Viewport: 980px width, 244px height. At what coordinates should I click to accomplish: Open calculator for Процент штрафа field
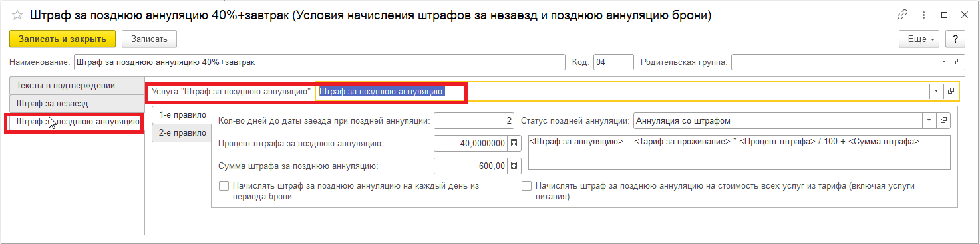514,144
